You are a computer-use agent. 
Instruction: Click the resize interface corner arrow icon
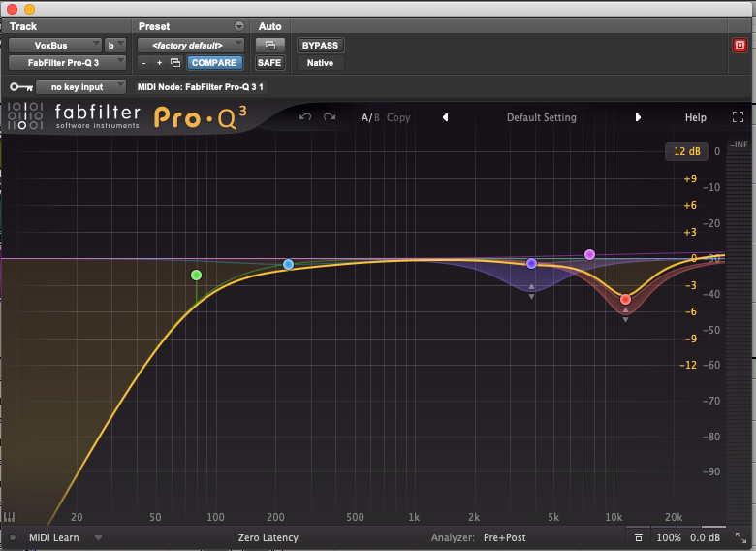[740, 537]
